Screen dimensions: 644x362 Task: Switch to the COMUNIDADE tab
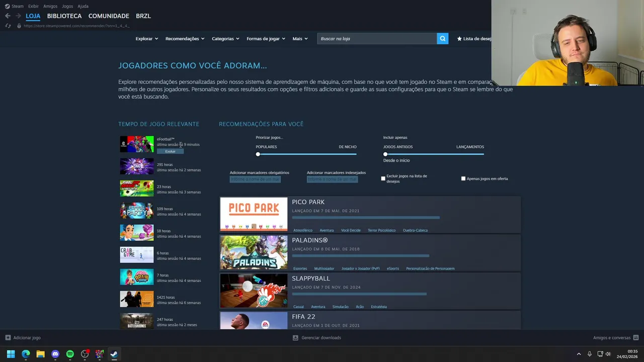(x=109, y=16)
